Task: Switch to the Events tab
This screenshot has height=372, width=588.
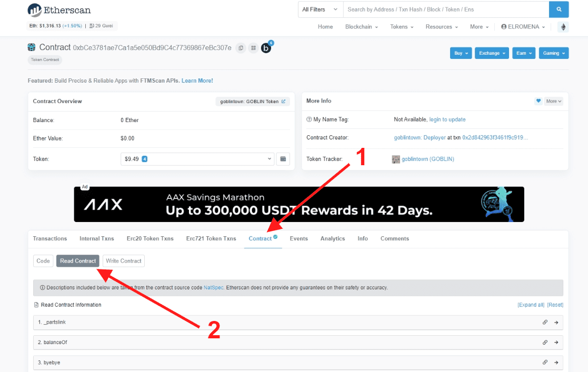Action: [299, 238]
